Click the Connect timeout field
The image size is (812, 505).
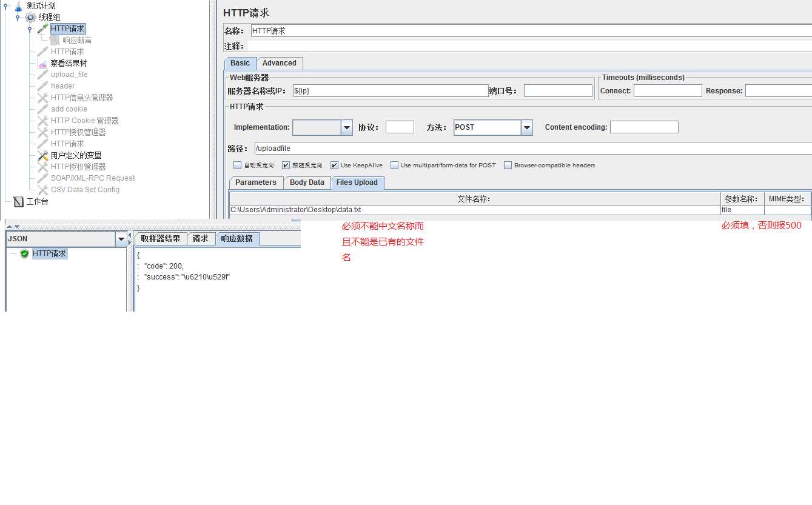(668, 91)
